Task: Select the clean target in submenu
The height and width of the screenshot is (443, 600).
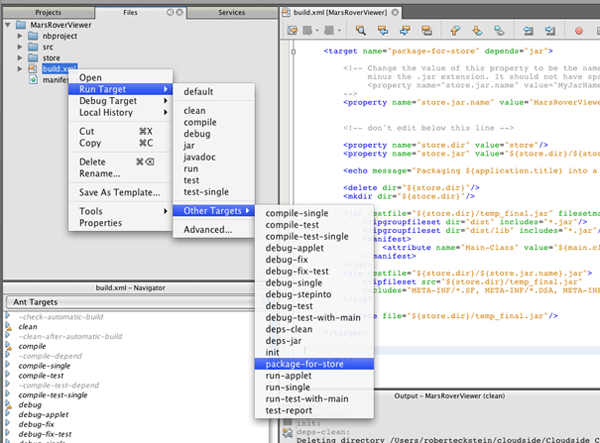Action: click(195, 111)
